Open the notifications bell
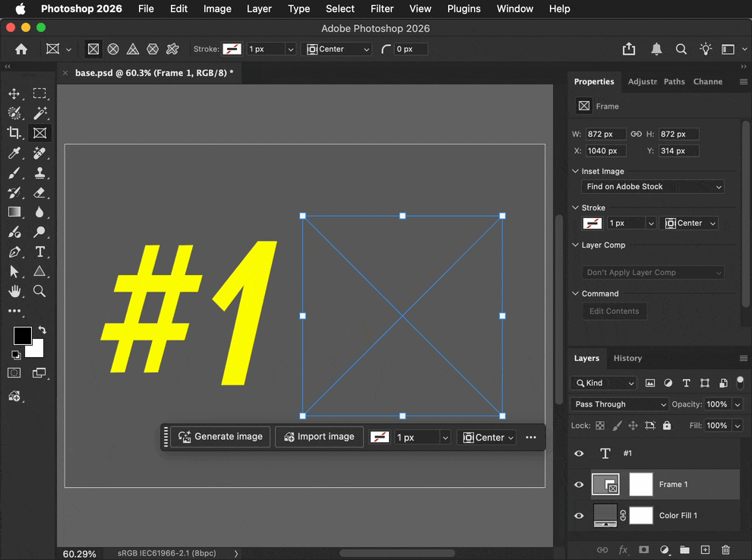Image resolution: width=752 pixels, height=560 pixels. coord(656,49)
